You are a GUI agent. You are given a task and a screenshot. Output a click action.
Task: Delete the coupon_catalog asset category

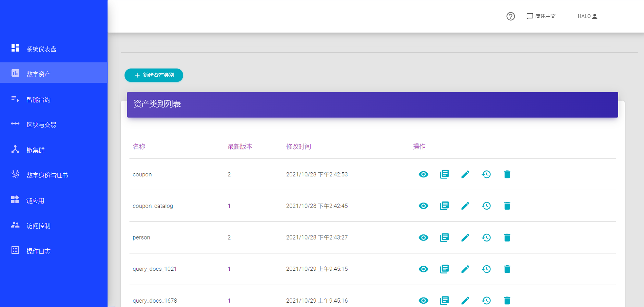click(507, 206)
